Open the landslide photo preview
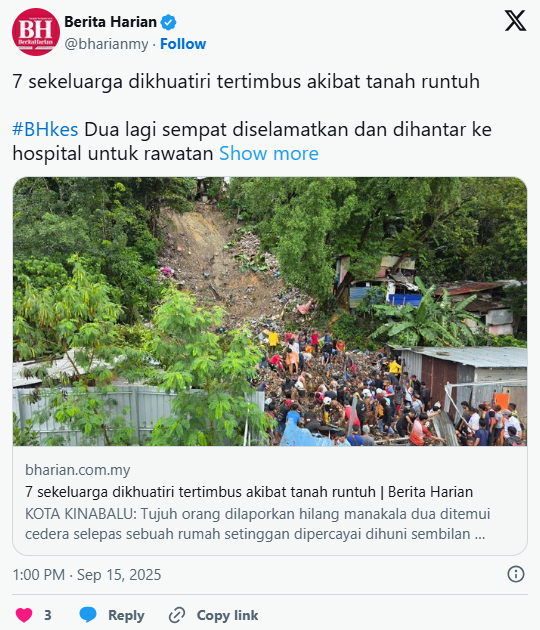Screen dimensions: 540x630 pyautogui.click(x=270, y=311)
